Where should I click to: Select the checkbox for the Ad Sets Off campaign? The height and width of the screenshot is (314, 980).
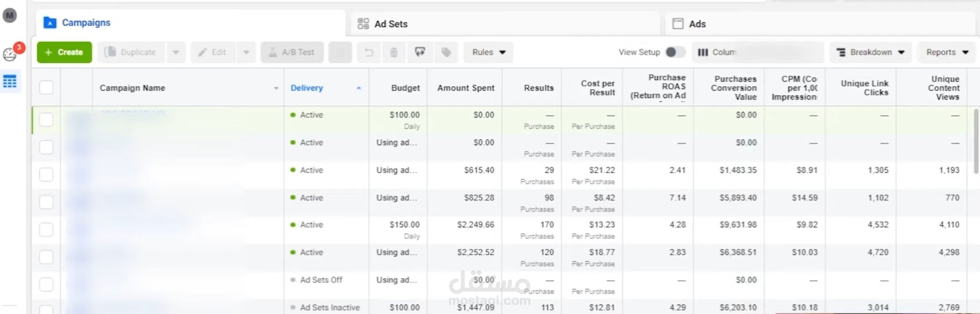46,285
